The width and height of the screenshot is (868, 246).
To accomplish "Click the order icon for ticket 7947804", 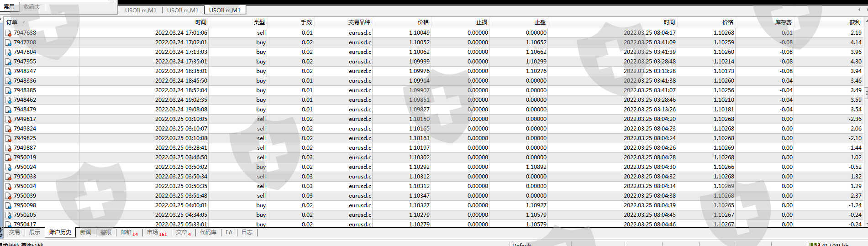I will point(8,52).
